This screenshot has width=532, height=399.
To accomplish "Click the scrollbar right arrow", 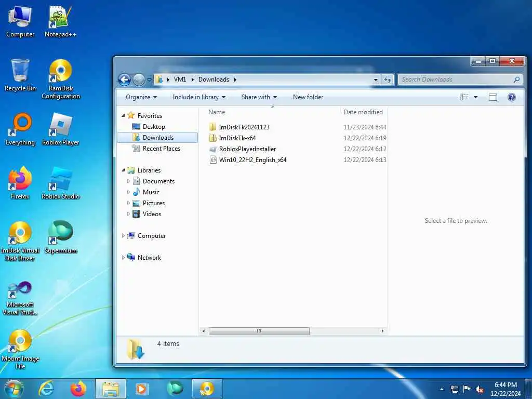I will (382, 331).
